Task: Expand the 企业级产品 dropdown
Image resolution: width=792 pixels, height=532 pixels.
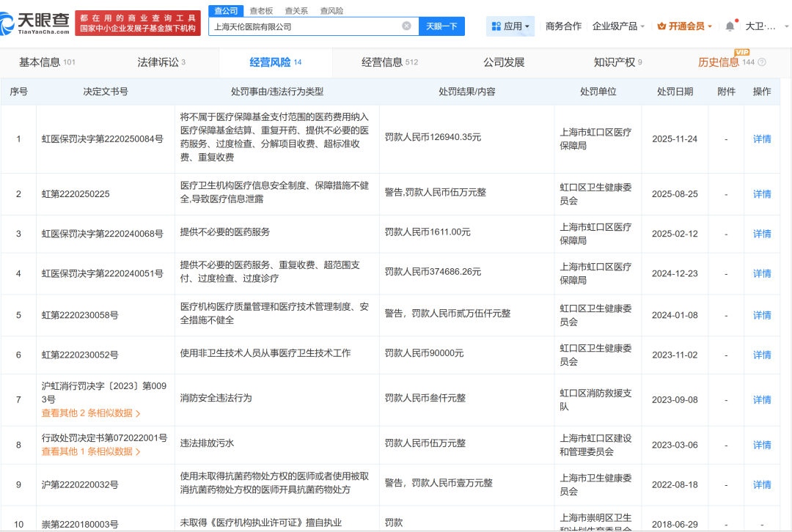Action: pyautogui.click(x=615, y=25)
